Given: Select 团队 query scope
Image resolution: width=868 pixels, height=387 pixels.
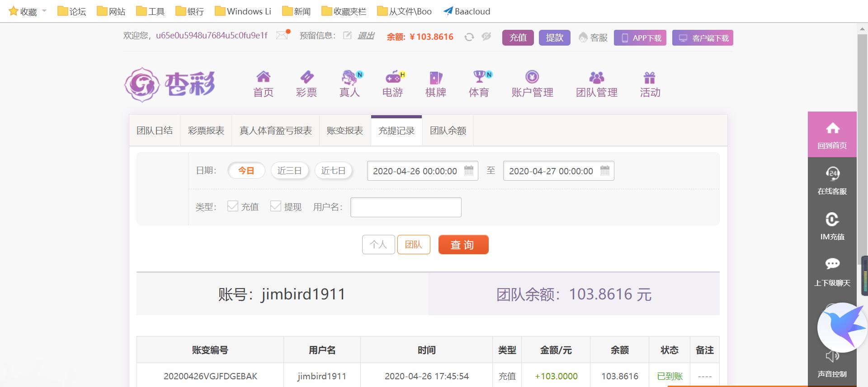Looking at the screenshot, I should click(414, 245).
